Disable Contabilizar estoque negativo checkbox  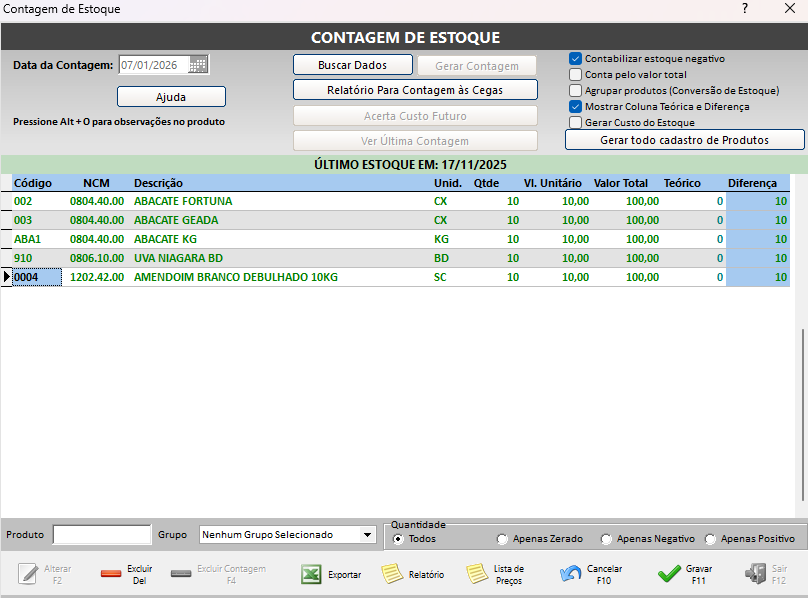[575, 59]
